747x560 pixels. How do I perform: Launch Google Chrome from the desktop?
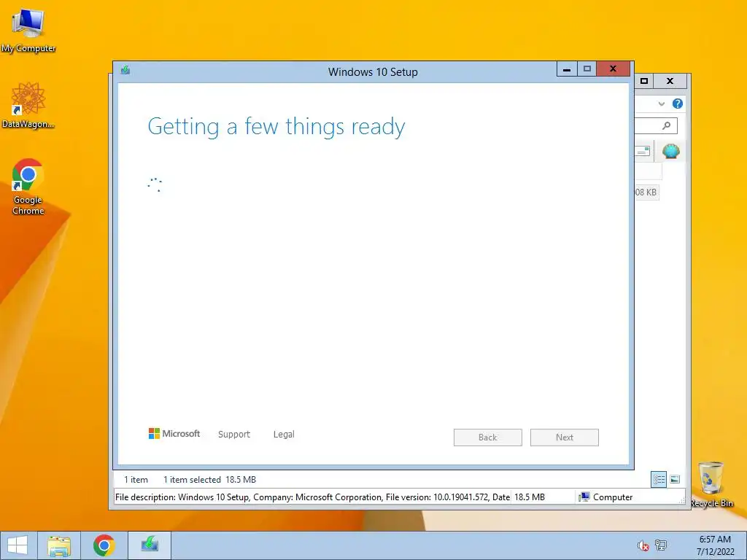(x=28, y=186)
